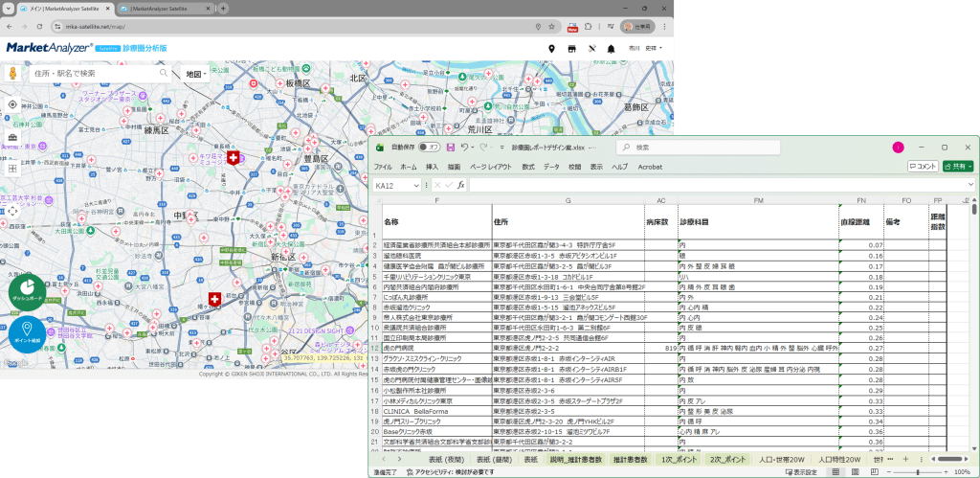Expand the Excel Name Box dropdown

[x=417, y=185]
